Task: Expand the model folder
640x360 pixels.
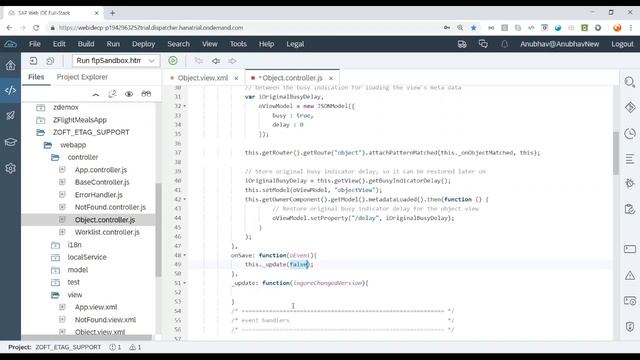Action: click(55, 270)
